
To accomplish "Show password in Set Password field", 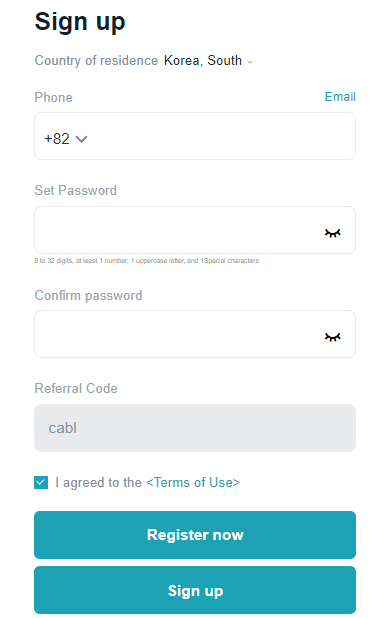I will 333,233.
